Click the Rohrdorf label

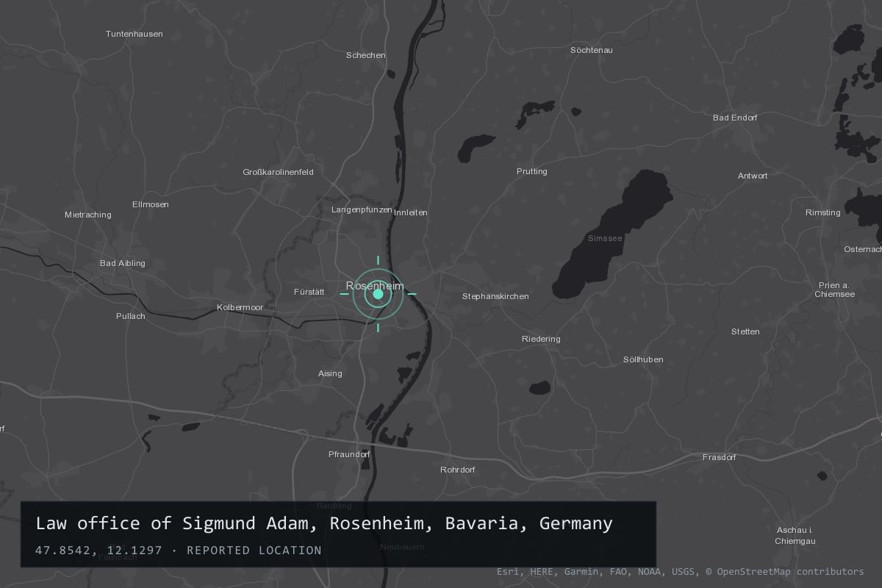click(458, 470)
